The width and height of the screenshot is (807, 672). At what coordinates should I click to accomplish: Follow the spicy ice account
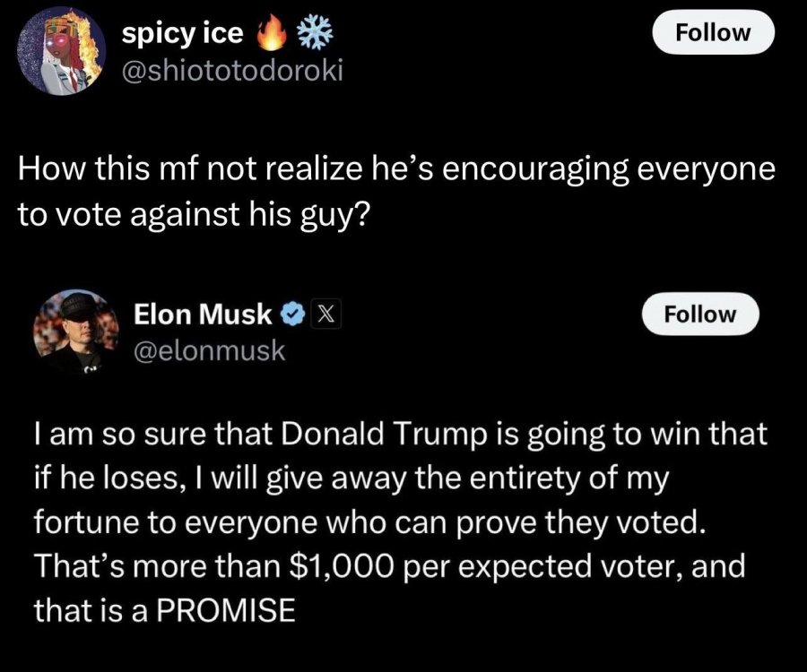click(712, 33)
